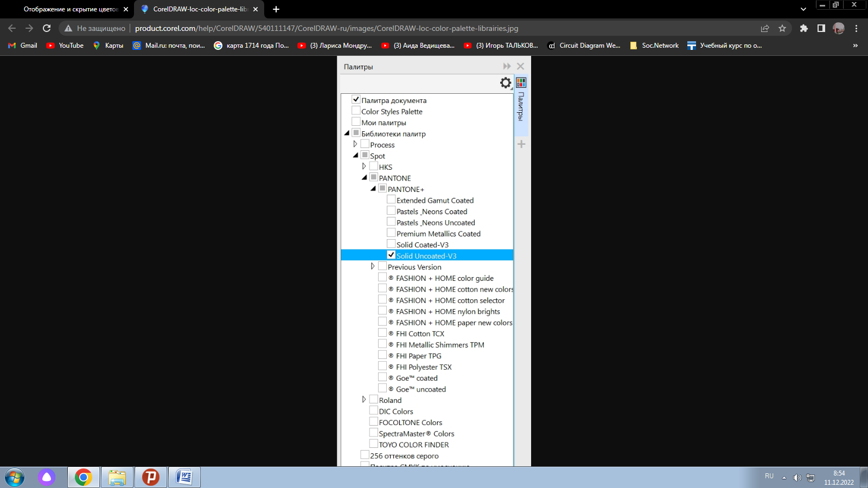Toggle the browser side panel icon
The width and height of the screenshot is (868, 488).
coord(821,28)
